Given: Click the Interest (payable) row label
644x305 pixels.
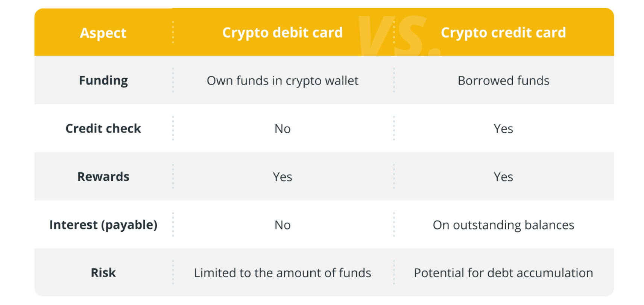Looking at the screenshot, I should (x=103, y=225).
